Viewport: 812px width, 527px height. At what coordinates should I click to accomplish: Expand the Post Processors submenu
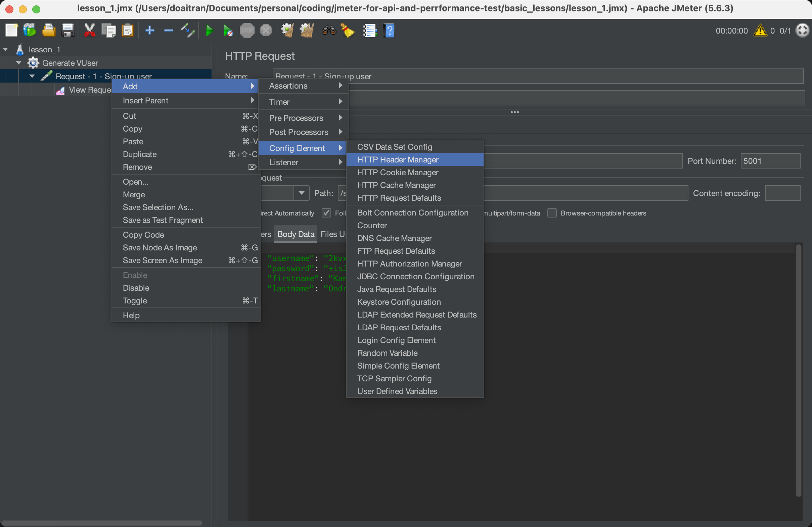(304, 132)
